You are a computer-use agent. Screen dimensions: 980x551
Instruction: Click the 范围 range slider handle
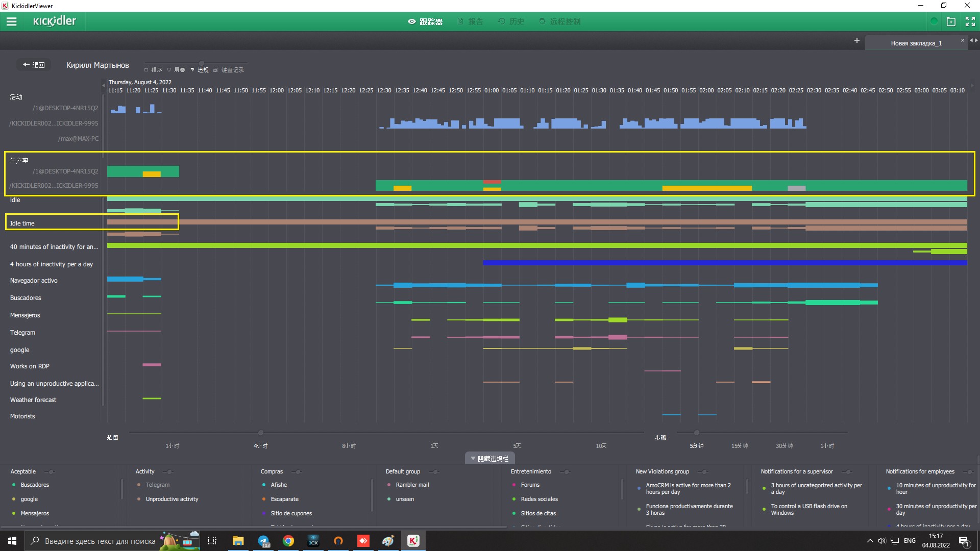[261, 433]
